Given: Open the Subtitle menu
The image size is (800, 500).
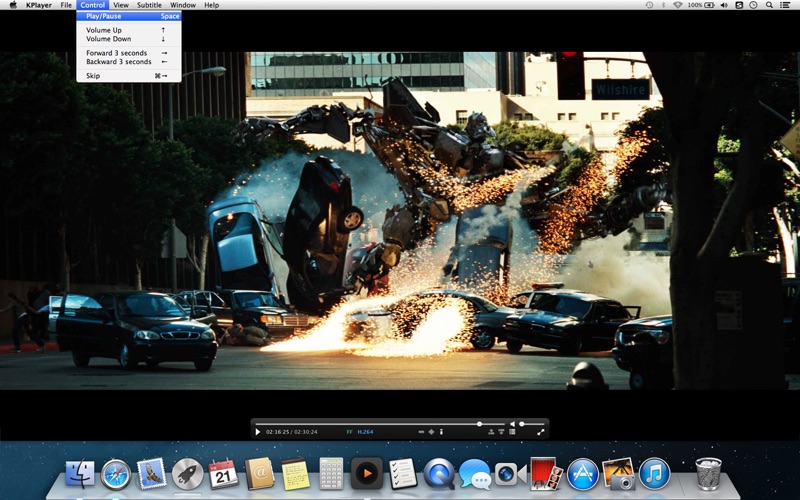Looking at the screenshot, I should pyautogui.click(x=149, y=5).
